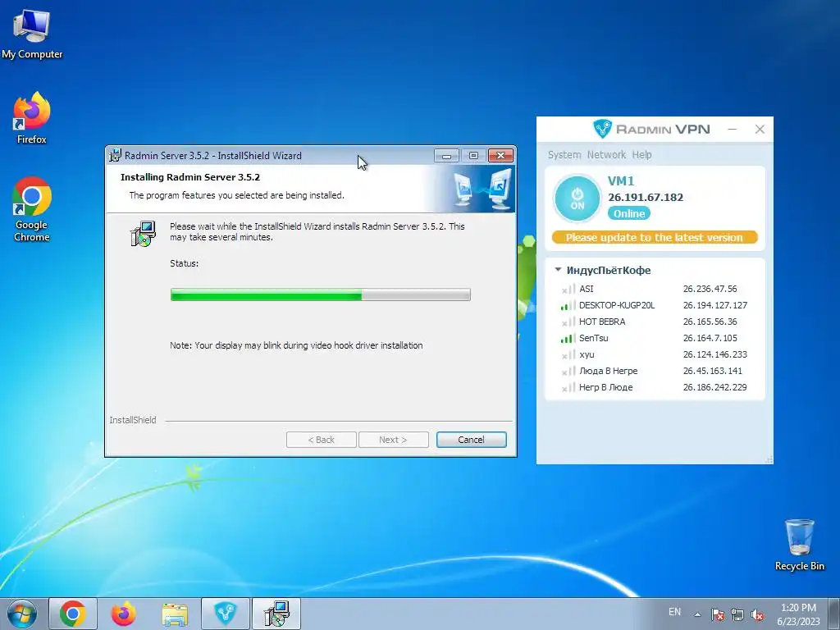Show hidden system tray icons

697,614
